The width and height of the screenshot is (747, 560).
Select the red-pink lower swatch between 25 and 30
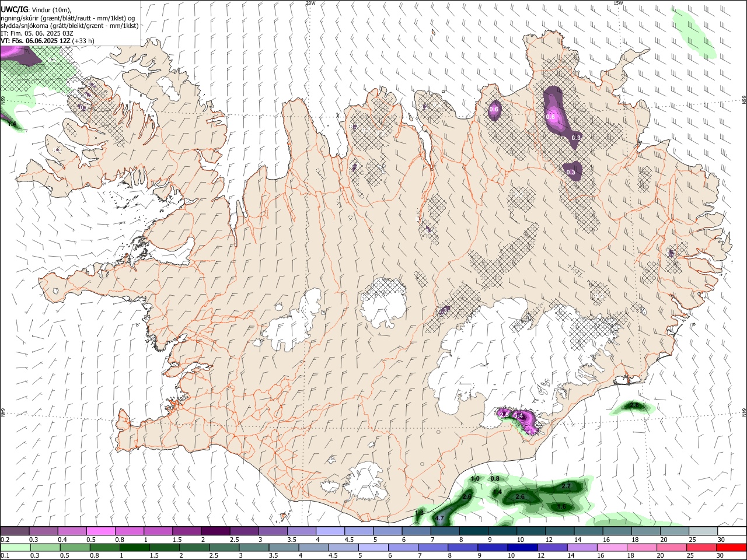click(701, 547)
